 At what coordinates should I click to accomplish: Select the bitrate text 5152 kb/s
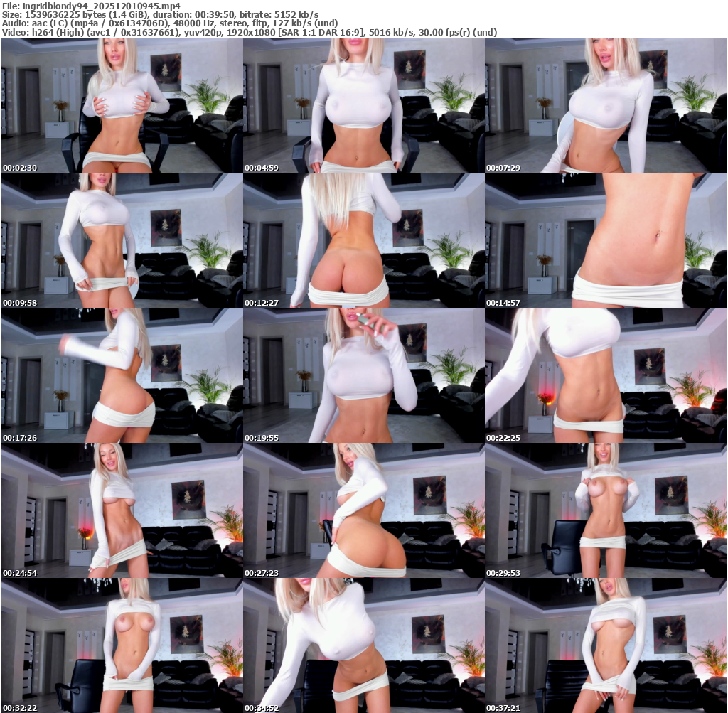click(296, 15)
